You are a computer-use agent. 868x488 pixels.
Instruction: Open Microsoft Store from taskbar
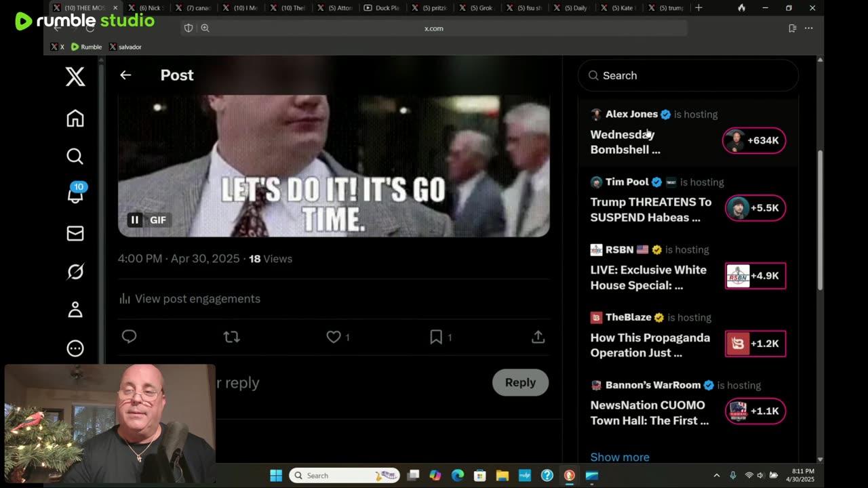(x=480, y=475)
